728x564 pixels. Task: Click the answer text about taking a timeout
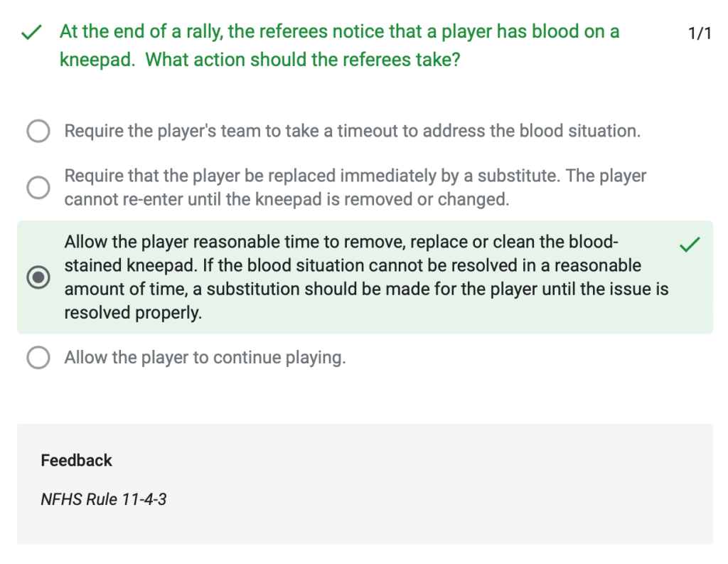352,131
